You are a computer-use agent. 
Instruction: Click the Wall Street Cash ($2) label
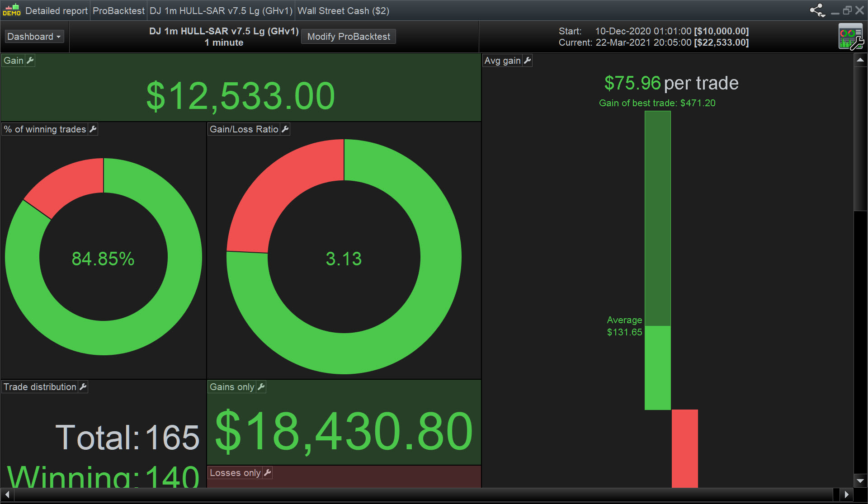343,11
